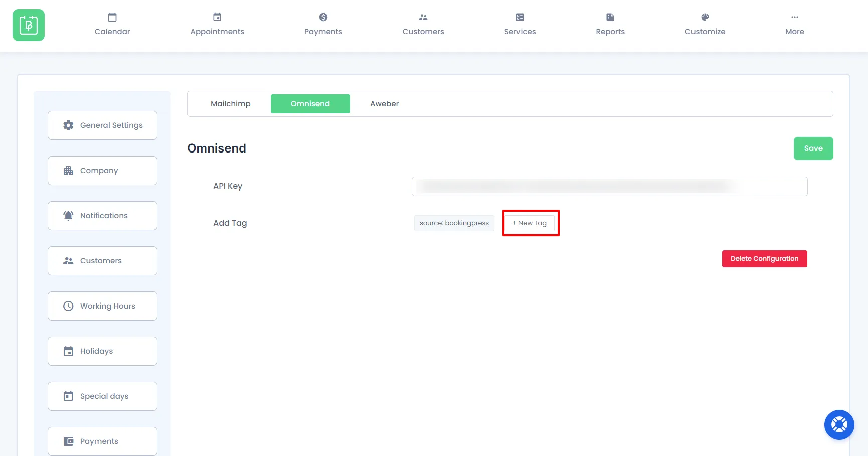The height and width of the screenshot is (456, 868).
Task: Click the Omnisend heading text
Action: click(x=217, y=148)
